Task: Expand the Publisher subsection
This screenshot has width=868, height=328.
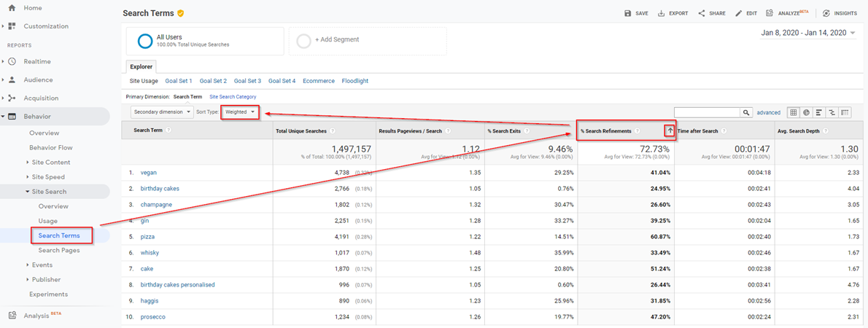Action: [28, 279]
